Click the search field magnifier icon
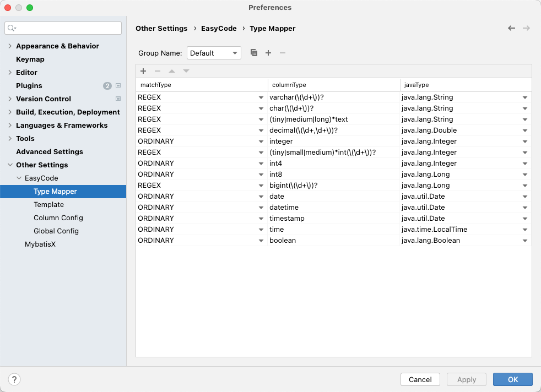This screenshot has width=541, height=392. click(12, 28)
